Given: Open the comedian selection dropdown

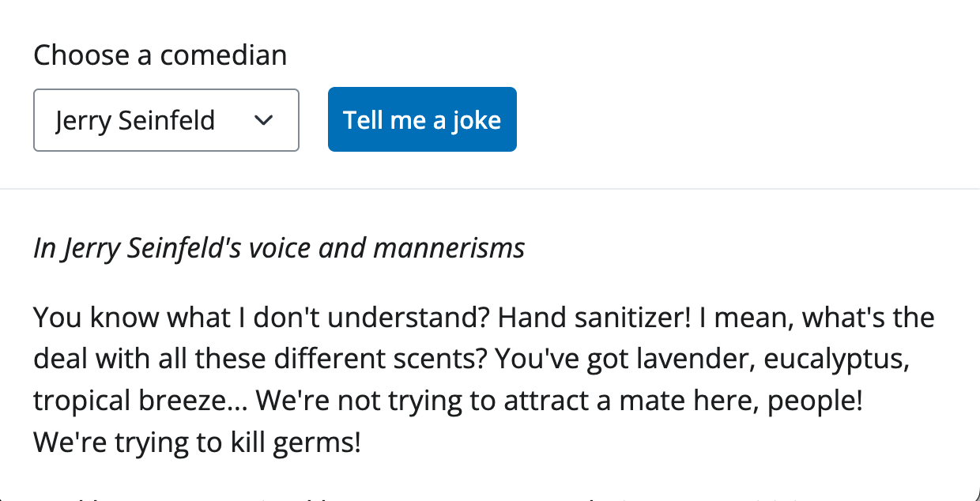Looking at the screenshot, I should (166, 120).
